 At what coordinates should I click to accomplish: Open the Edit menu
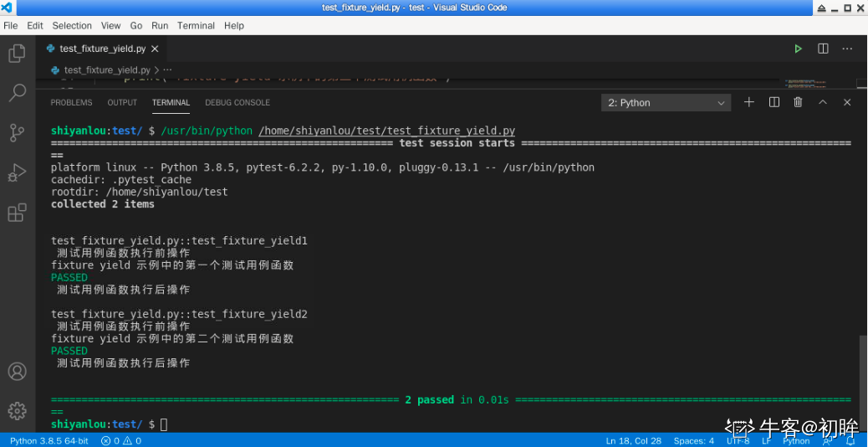click(35, 25)
